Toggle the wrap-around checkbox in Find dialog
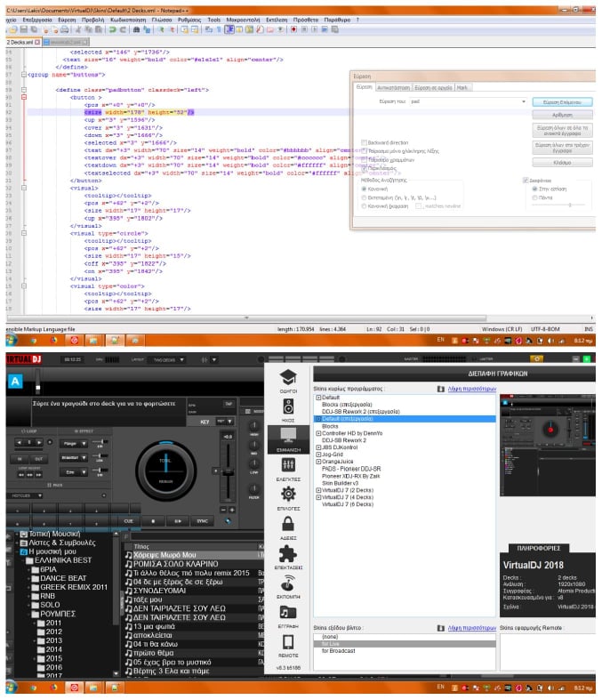This screenshot has height=700, width=602. (x=365, y=168)
